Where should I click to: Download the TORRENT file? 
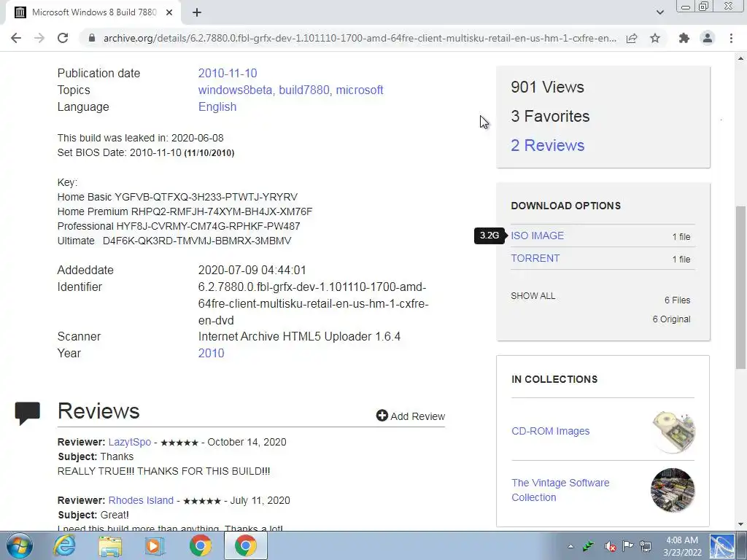[x=535, y=258]
